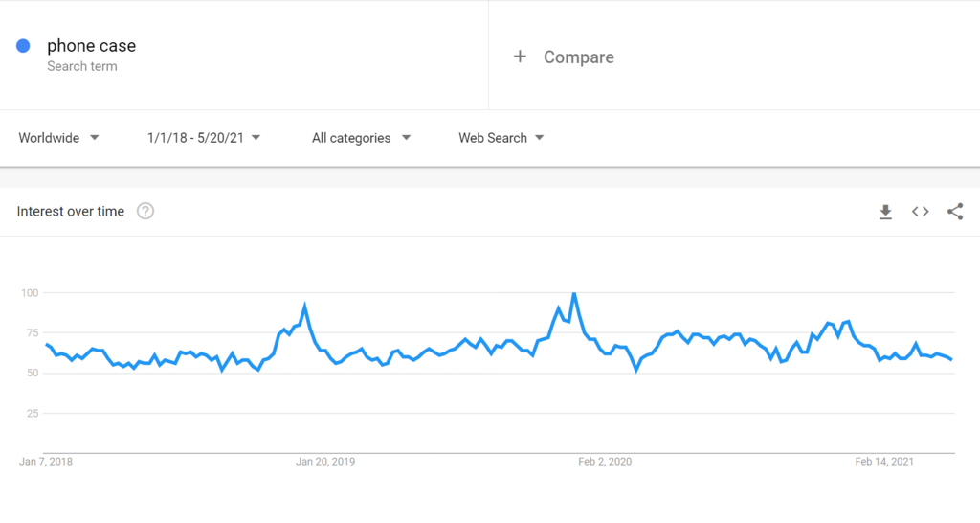Click the Search term label
The height and width of the screenshot is (523, 980).
(x=82, y=67)
